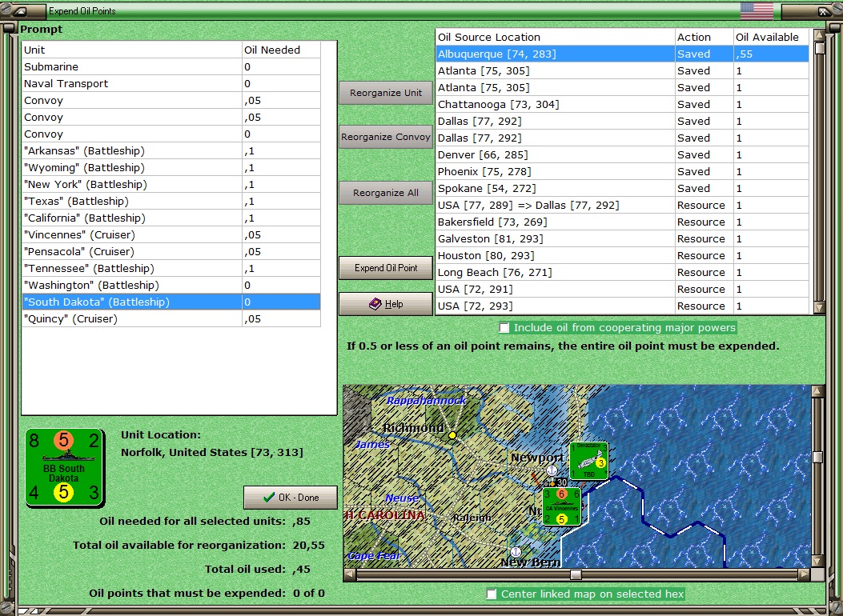This screenshot has height=616, width=843.
Task: Click the Oil Source Location column header
Action: (x=555, y=37)
